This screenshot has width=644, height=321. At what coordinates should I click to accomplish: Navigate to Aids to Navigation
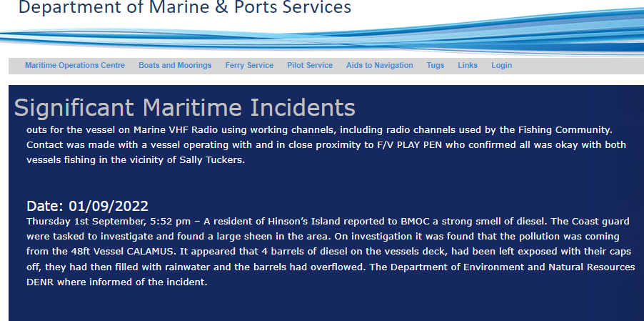(x=380, y=65)
